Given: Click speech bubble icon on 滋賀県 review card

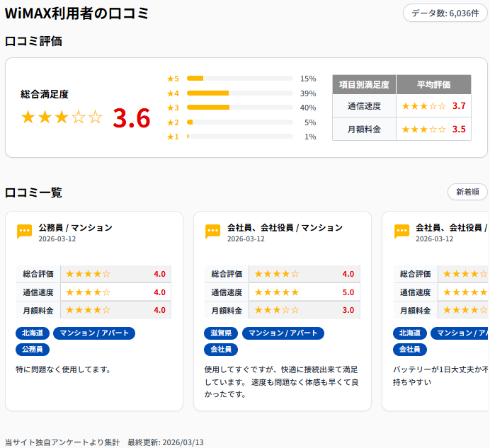Looking at the screenshot, I should 213,231.
